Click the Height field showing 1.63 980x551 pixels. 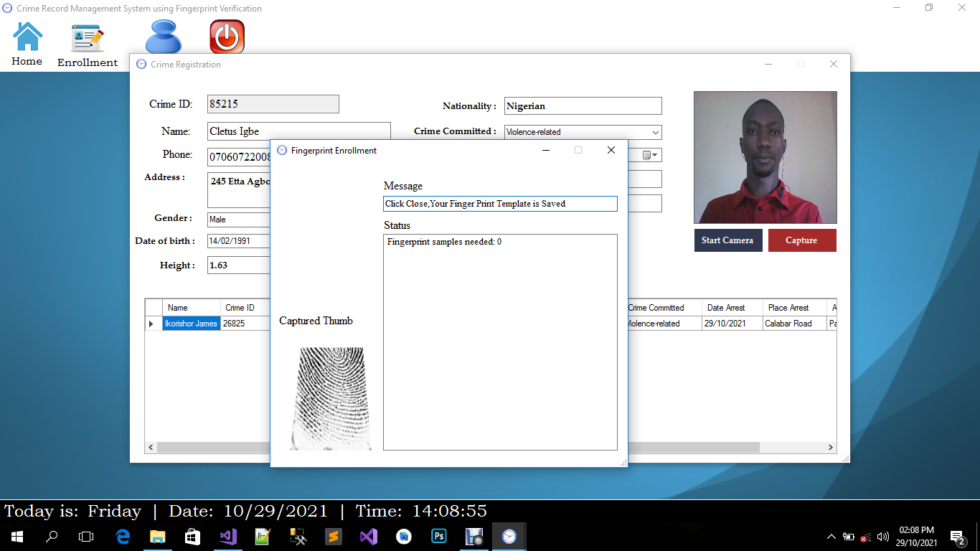pyautogui.click(x=239, y=265)
